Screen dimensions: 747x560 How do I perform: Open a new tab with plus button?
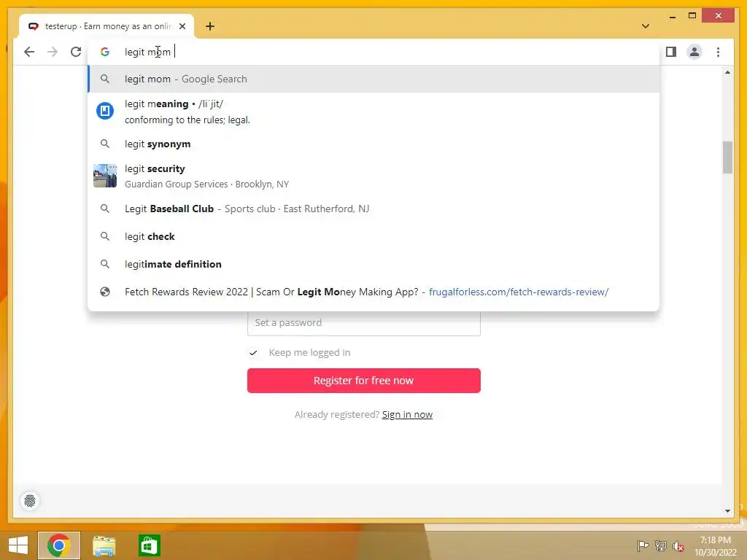(210, 26)
